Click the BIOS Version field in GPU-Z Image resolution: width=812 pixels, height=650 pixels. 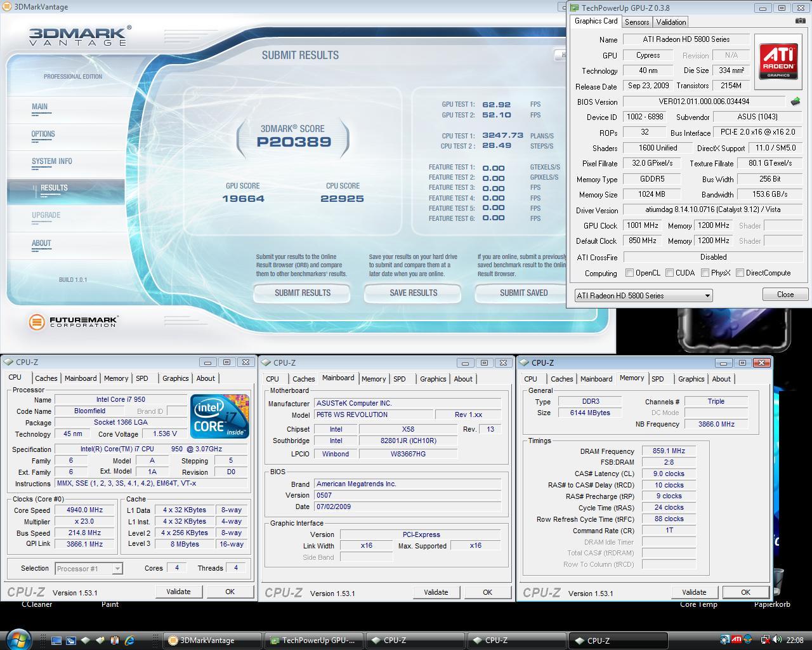point(704,102)
